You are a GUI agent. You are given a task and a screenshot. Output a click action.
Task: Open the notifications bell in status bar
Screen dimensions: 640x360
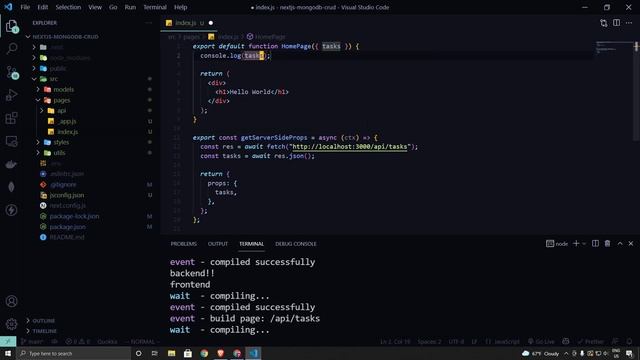tap(629, 341)
